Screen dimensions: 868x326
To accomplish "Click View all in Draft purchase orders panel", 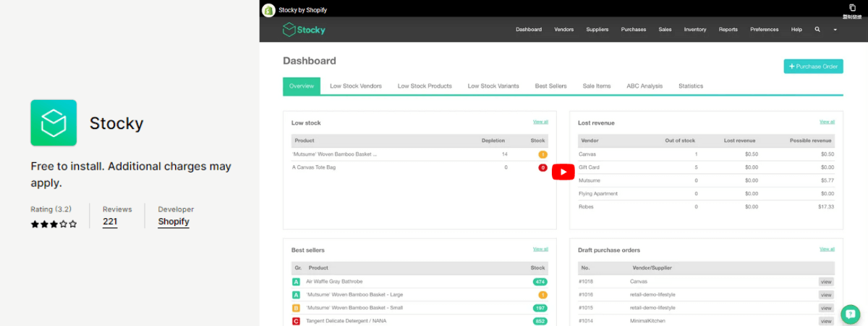I will (827, 248).
